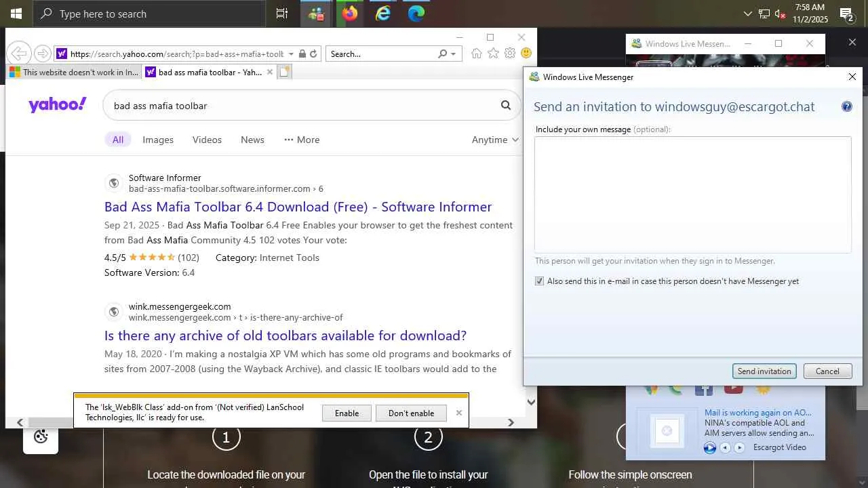Click the muted volume tray icon
Image resolution: width=868 pixels, height=488 pixels.
(781, 14)
